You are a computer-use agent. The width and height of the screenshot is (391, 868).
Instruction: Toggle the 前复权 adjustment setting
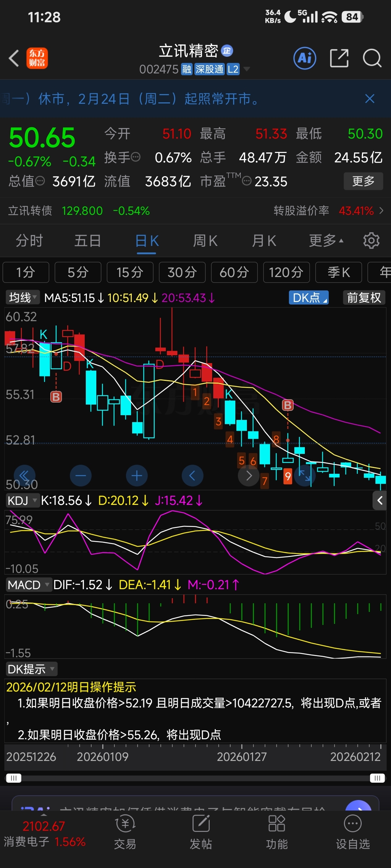pyautogui.click(x=364, y=298)
